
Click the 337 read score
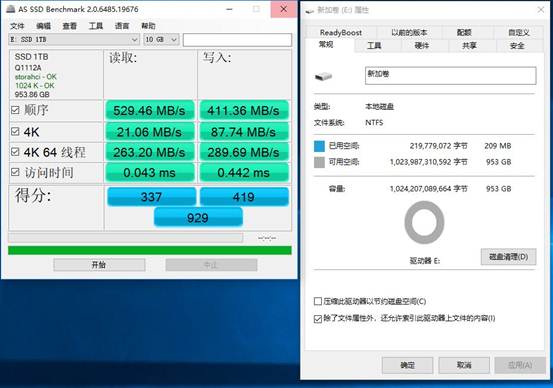tap(151, 196)
